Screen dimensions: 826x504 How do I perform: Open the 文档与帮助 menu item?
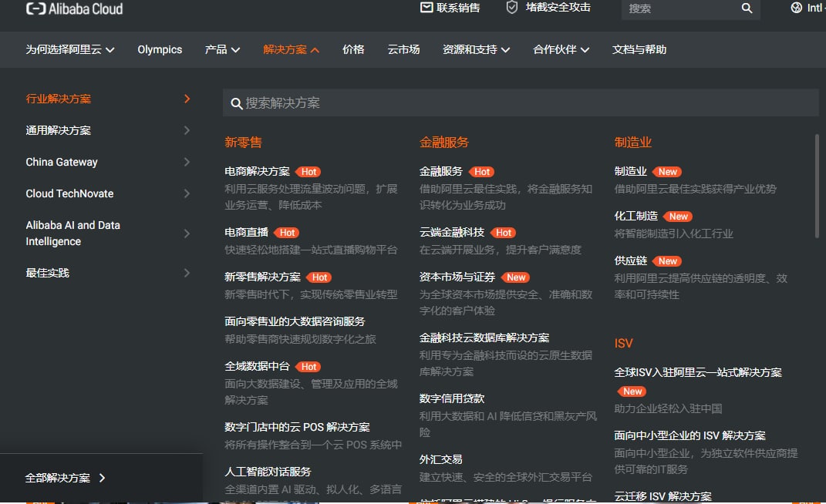tap(639, 49)
